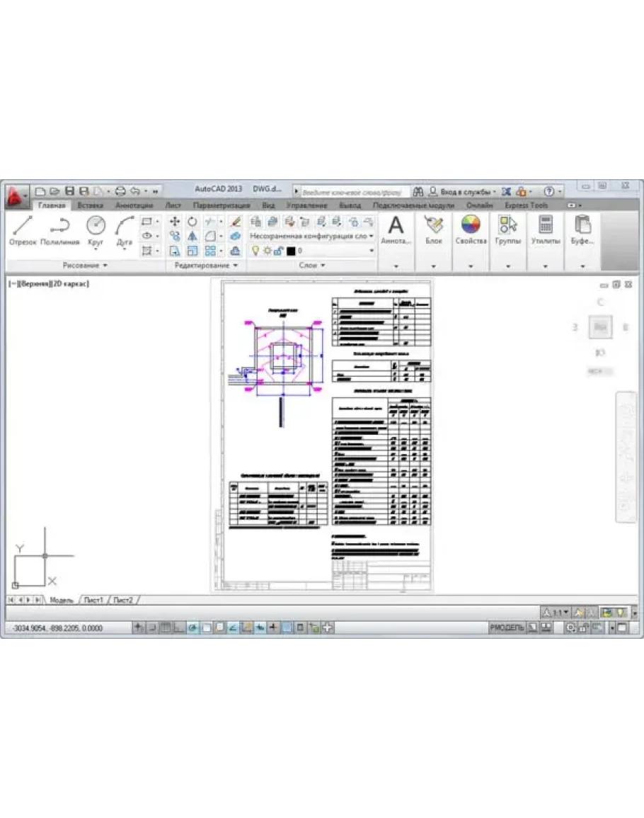This screenshot has height=818, width=644.
Task: Open the Свойства color wheel panel
Action: [x=471, y=227]
